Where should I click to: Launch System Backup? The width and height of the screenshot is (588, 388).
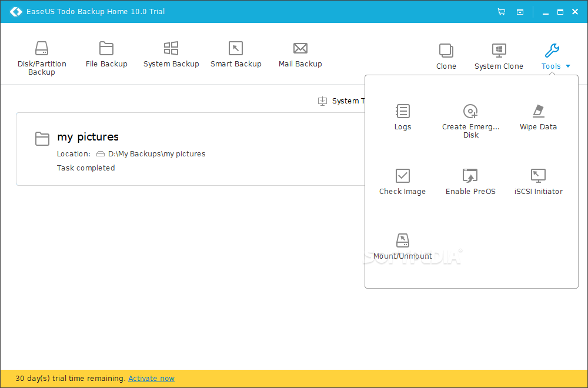click(171, 54)
